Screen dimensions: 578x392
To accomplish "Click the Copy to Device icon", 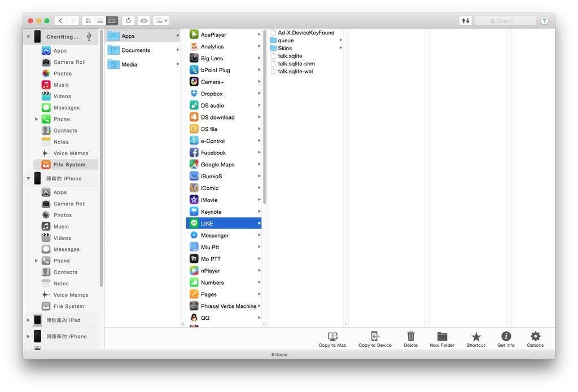I will 375,337.
